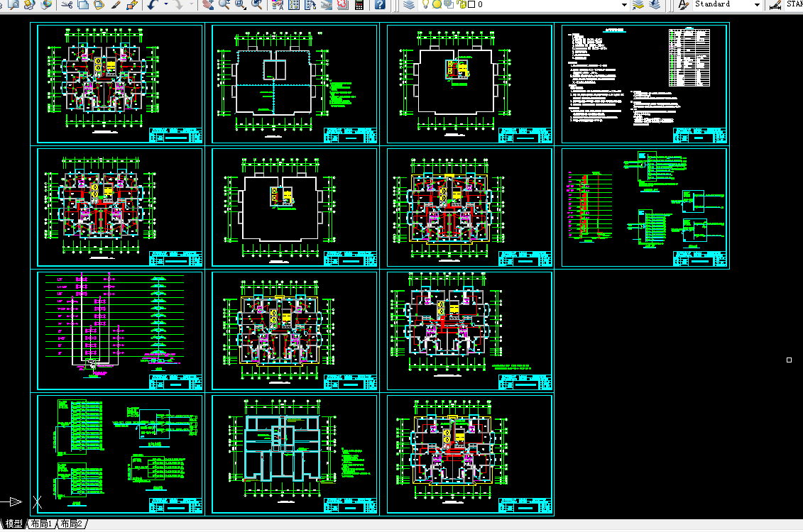Select the Zoom Realtime magnifier
This screenshot has height=532, width=803.
[x=224, y=4]
